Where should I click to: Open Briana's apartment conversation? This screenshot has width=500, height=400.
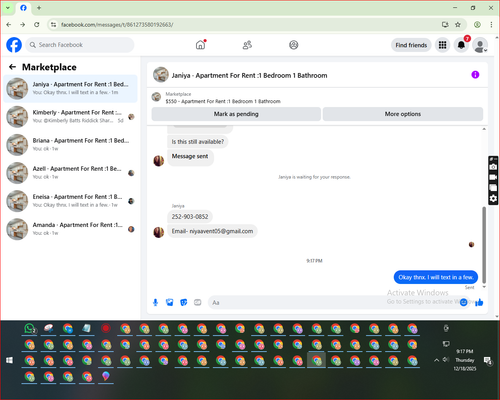pyautogui.click(x=70, y=145)
